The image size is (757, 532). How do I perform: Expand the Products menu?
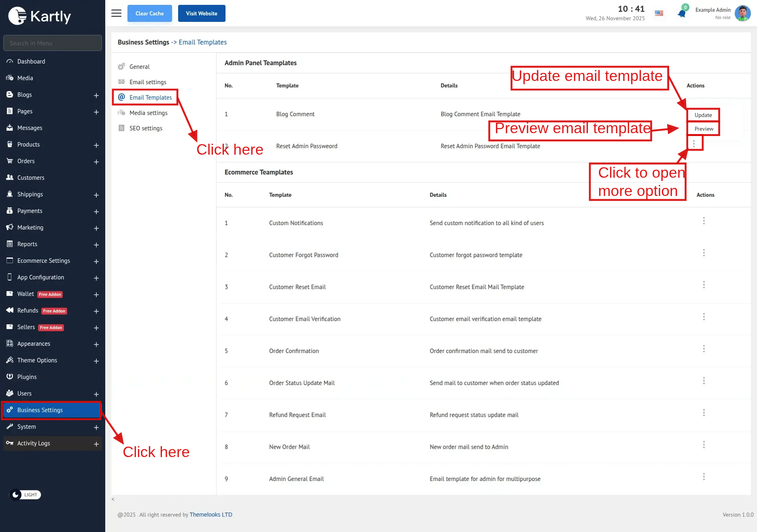pyautogui.click(x=96, y=145)
